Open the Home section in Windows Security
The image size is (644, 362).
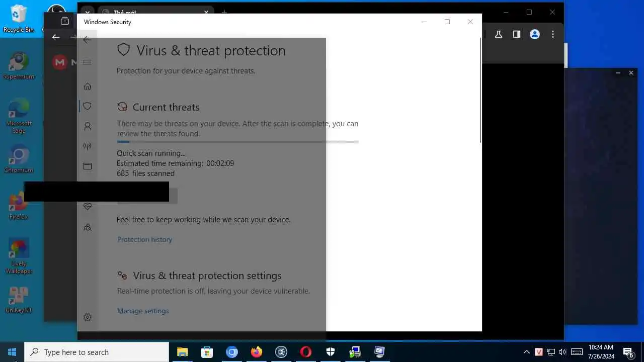88,86
